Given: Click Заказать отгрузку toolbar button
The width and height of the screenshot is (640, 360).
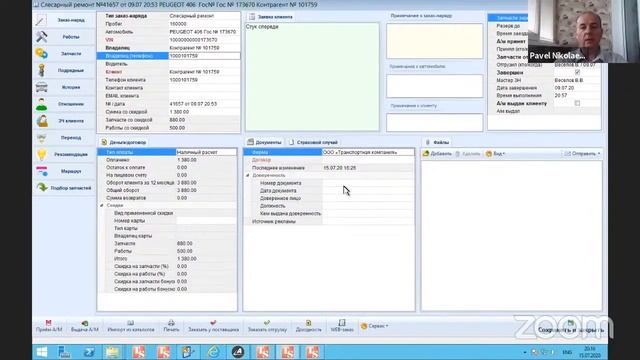Looking at the screenshot, I should point(267,326).
